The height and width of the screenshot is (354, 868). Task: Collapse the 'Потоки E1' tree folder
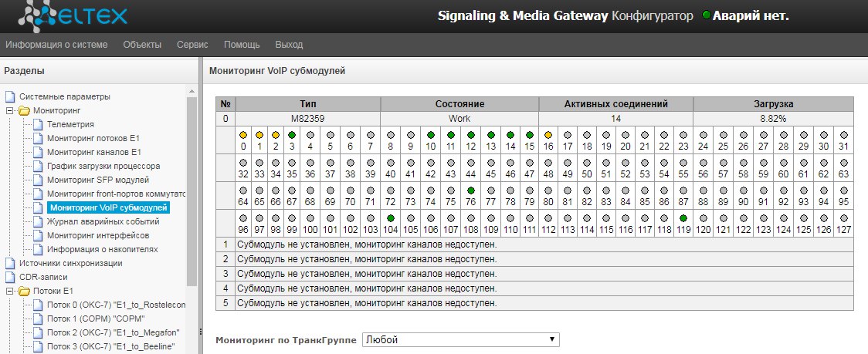[10, 291]
